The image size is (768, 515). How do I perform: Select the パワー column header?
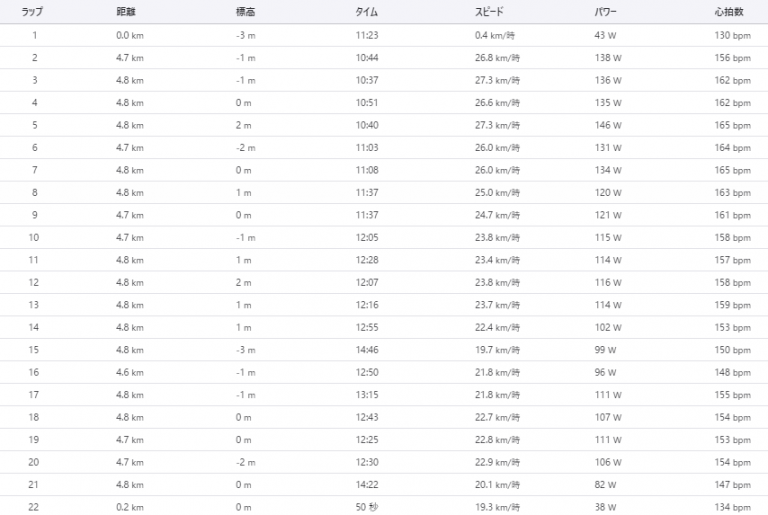606,12
